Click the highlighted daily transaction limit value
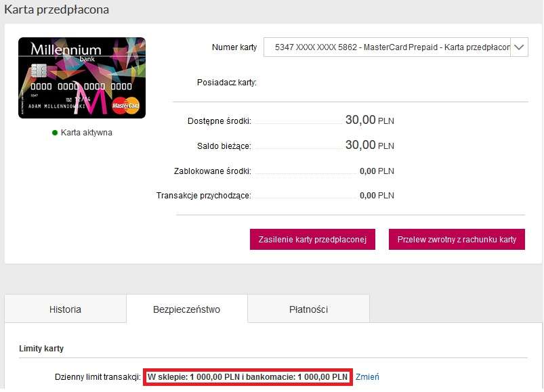The height and width of the screenshot is (392, 544). [247, 376]
